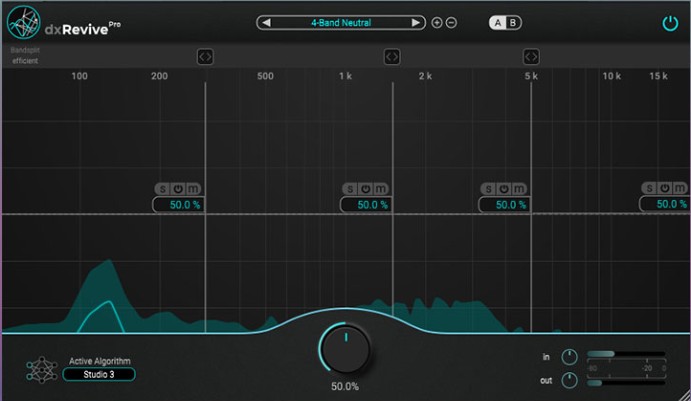Go to previous preset with left arrow
This screenshot has height=401, width=691.
[266, 22]
